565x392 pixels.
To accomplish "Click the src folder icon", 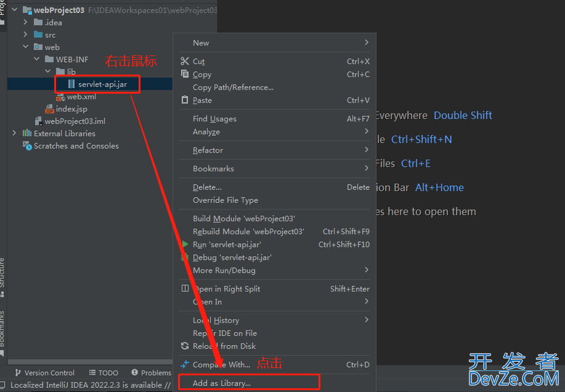I will coord(38,35).
